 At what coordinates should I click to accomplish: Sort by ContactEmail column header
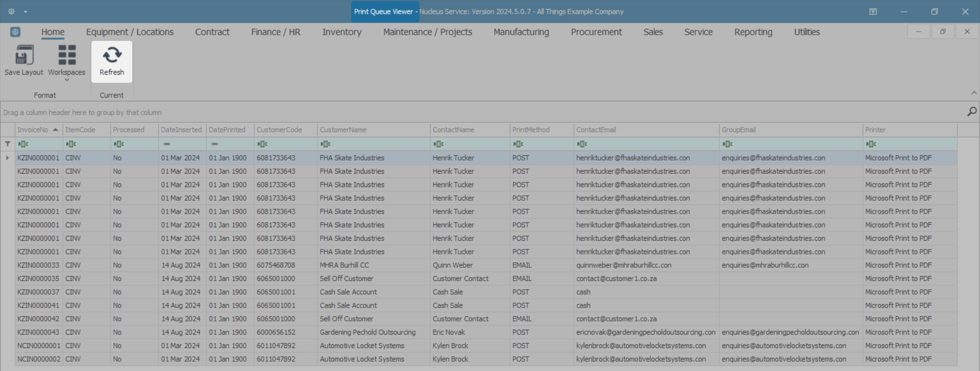[x=647, y=130]
